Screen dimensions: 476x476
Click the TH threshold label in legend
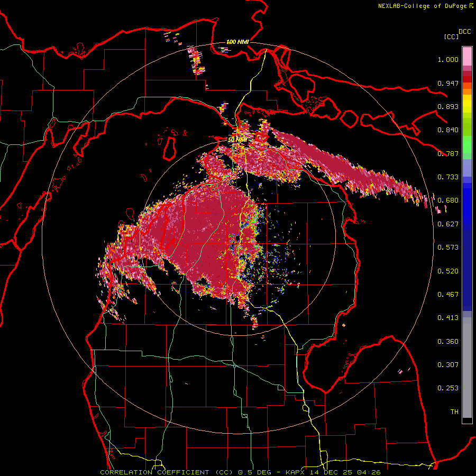pos(454,412)
